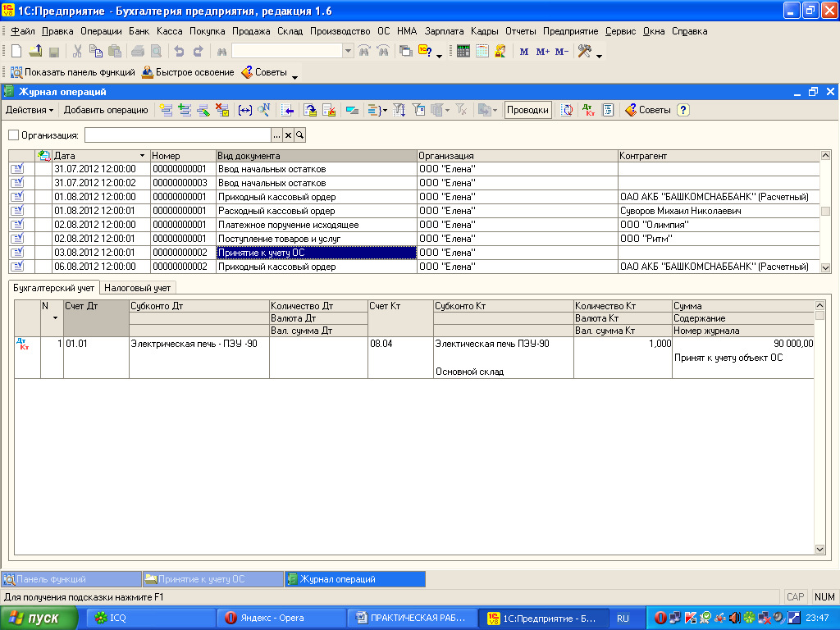The height and width of the screenshot is (630, 840).
Task: Click the Open file icon
Action: click(35, 52)
